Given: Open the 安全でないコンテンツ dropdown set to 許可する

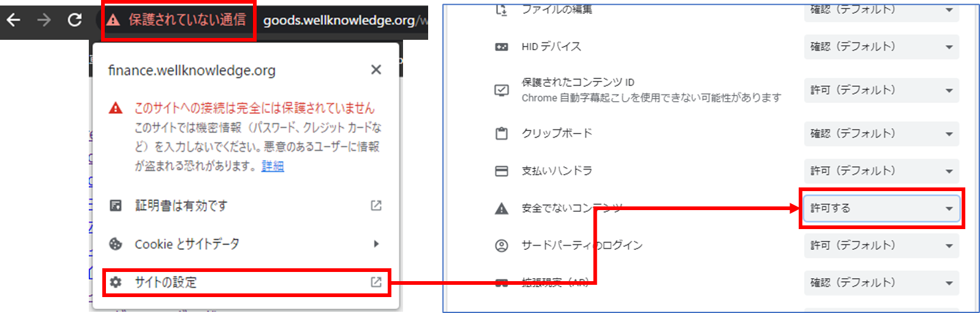Looking at the screenshot, I should (881, 208).
